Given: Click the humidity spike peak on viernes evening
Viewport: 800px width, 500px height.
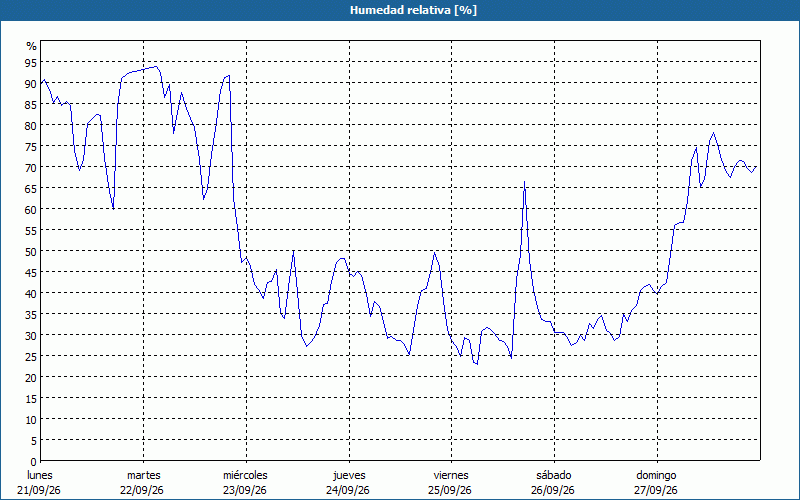Looking at the screenshot, I should (524, 182).
